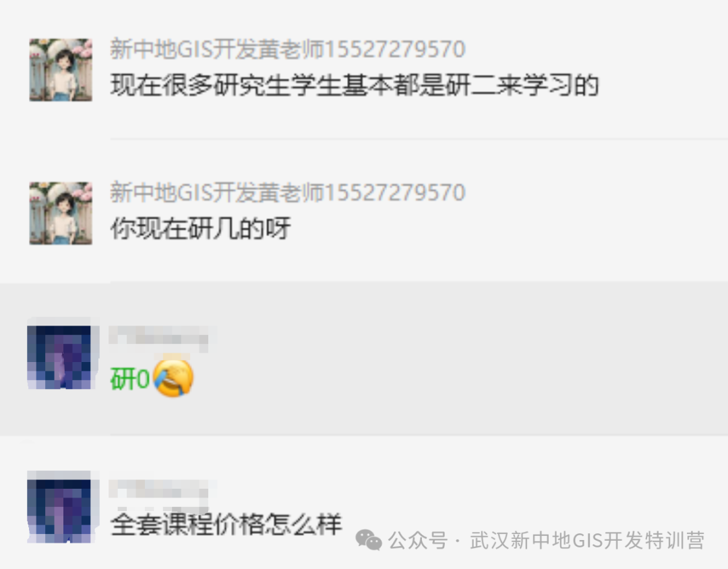728x569 pixels.
Task: Select the message 全套课程价格怎么样
Action: click(226, 525)
